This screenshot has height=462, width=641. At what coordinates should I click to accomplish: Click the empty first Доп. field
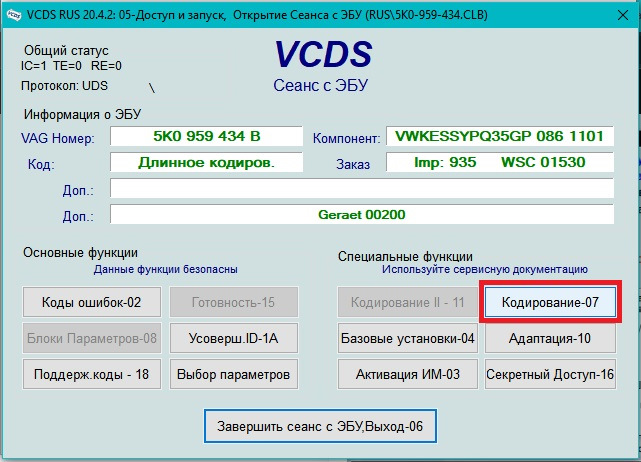(362, 188)
